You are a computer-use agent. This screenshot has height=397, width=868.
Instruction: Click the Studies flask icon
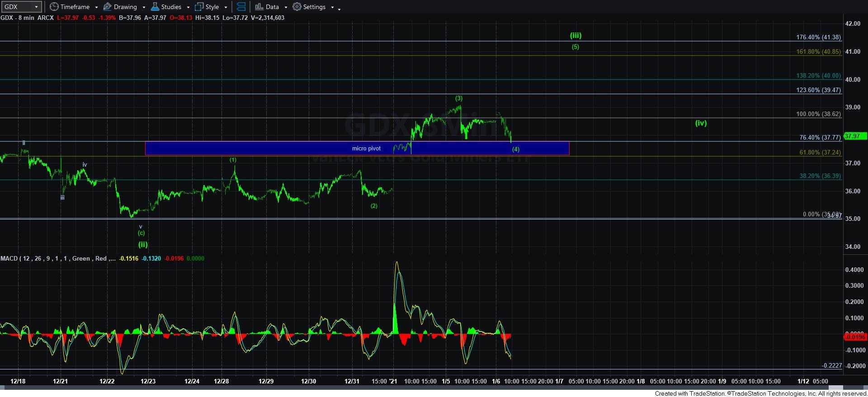click(155, 7)
